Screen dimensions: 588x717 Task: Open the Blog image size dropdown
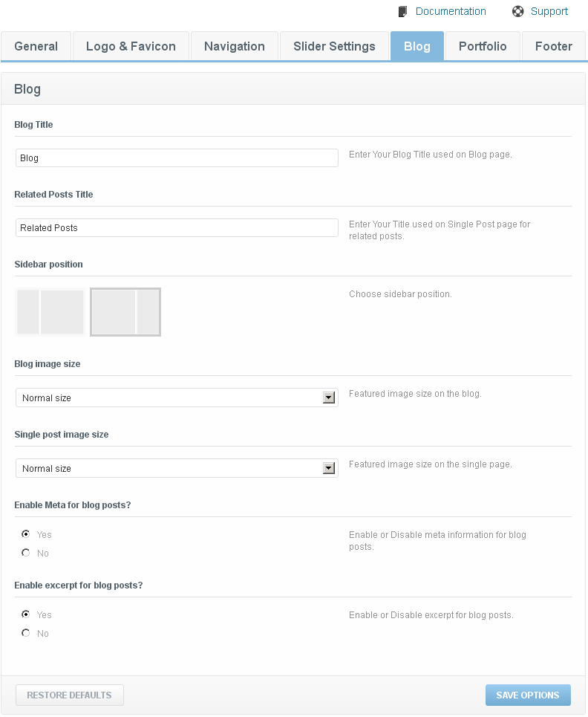coord(177,398)
